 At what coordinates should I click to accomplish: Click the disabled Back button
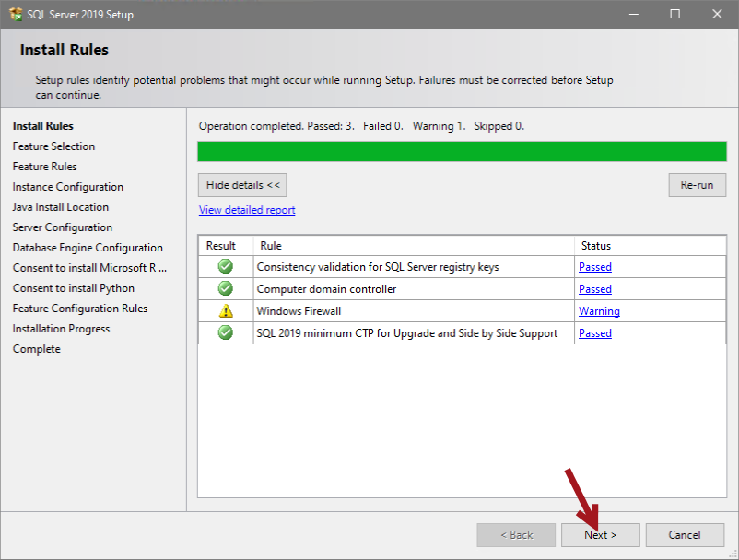click(516, 535)
